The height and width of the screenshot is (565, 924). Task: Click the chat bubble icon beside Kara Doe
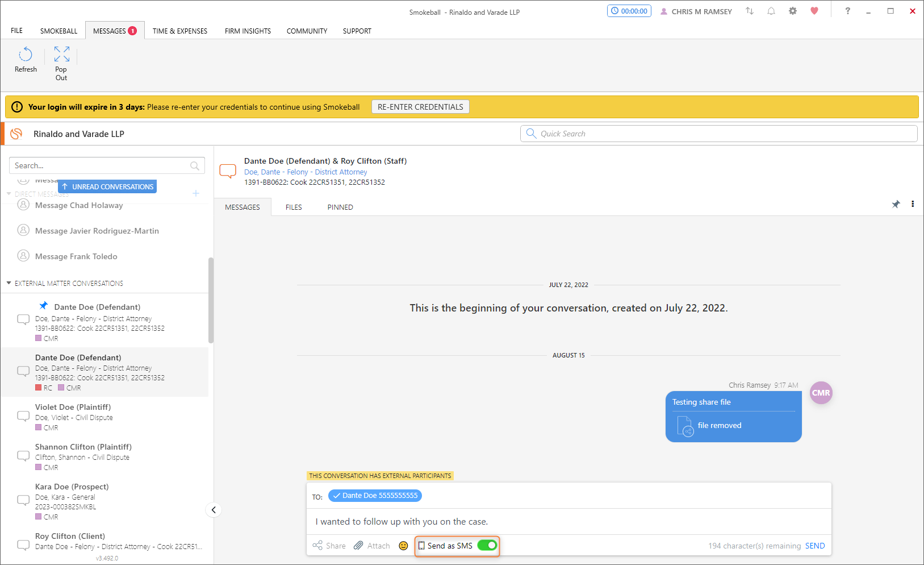[23, 501]
